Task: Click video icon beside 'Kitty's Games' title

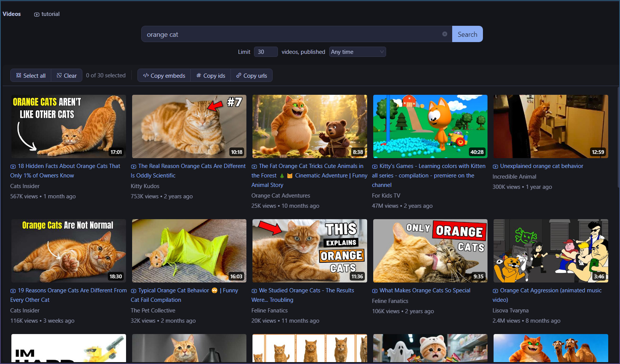Action: coord(375,166)
